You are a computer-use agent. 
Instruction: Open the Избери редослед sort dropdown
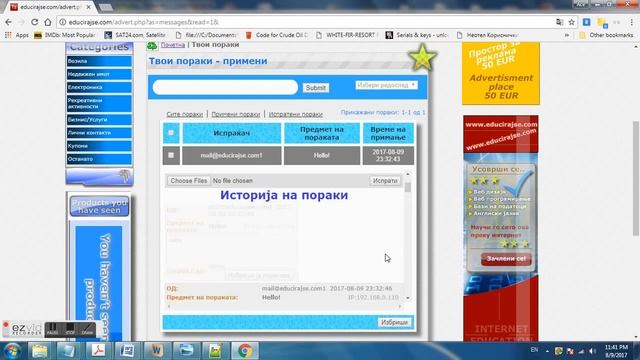pos(386,85)
